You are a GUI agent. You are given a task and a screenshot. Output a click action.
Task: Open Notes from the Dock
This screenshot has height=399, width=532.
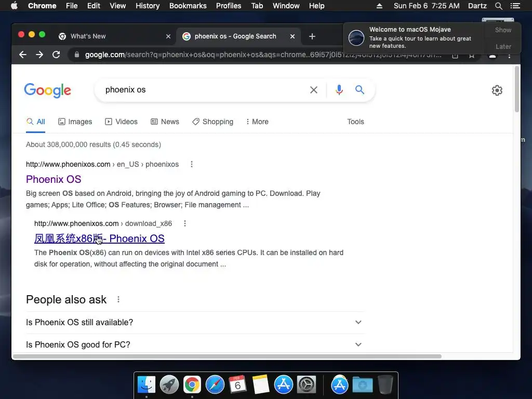tap(261, 385)
